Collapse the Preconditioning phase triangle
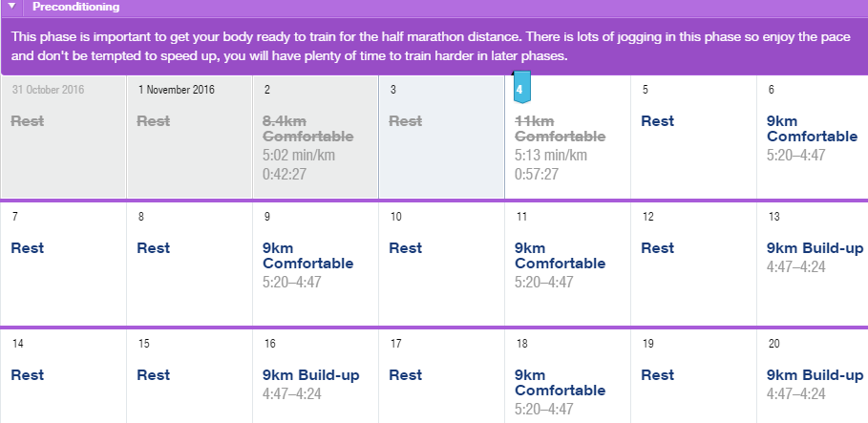The image size is (868, 423). pos(12,7)
